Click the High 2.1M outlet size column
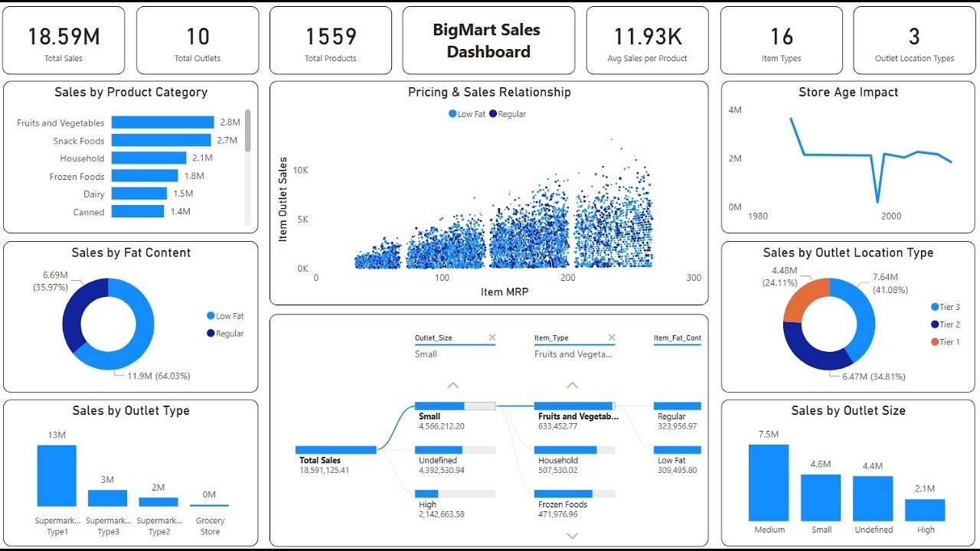 (925, 510)
